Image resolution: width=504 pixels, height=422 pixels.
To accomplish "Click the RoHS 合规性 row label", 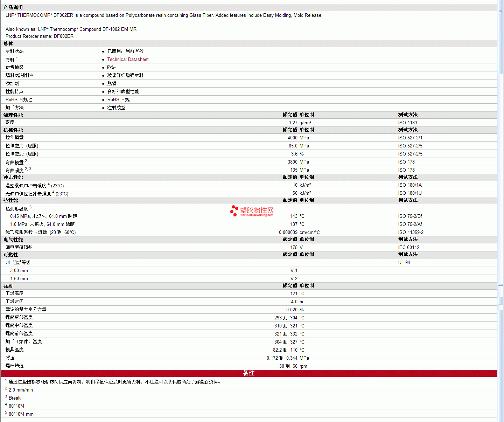I will tap(19, 100).
